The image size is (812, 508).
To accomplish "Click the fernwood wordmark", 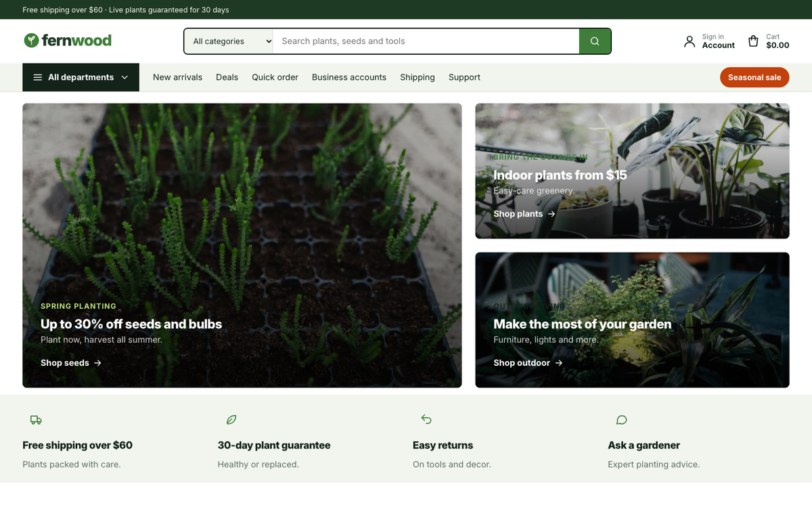I will click(76, 41).
